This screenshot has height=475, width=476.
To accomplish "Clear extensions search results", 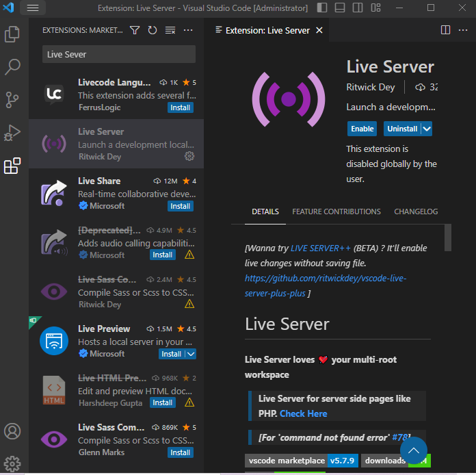I will tap(170, 30).
